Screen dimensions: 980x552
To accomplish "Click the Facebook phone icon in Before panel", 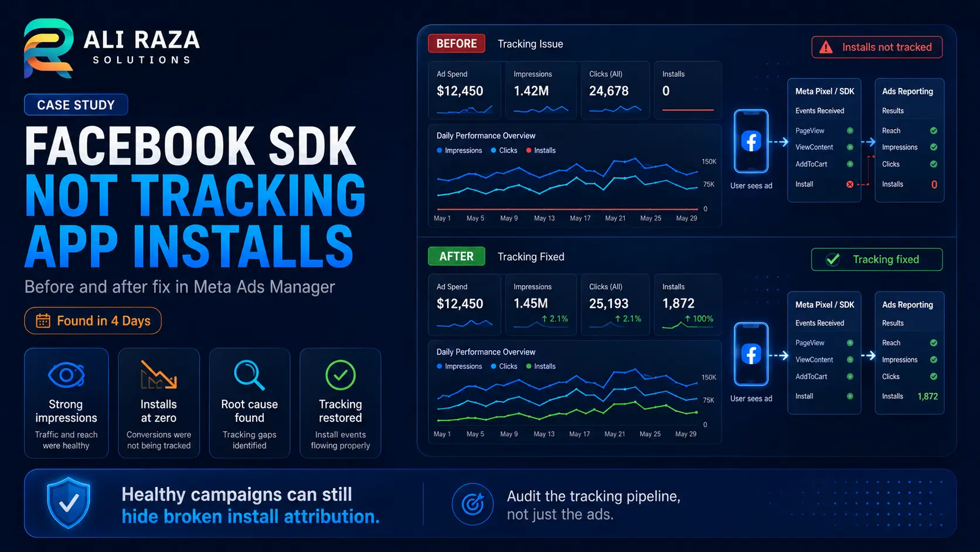I will (751, 141).
